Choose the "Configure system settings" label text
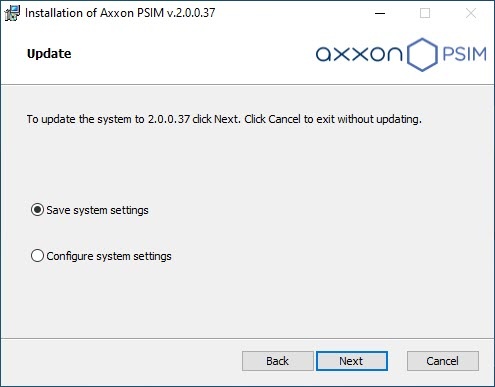Viewport: 495px width, 387px height. click(x=109, y=256)
